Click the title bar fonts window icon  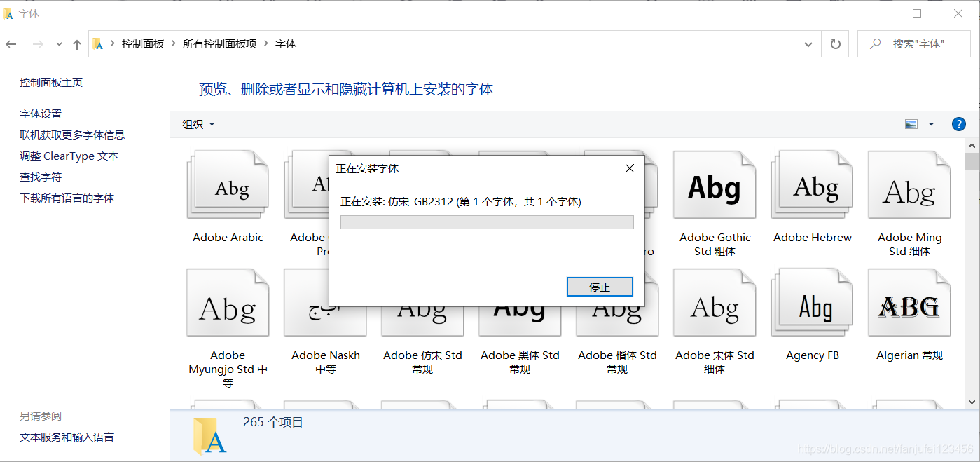[x=8, y=13]
